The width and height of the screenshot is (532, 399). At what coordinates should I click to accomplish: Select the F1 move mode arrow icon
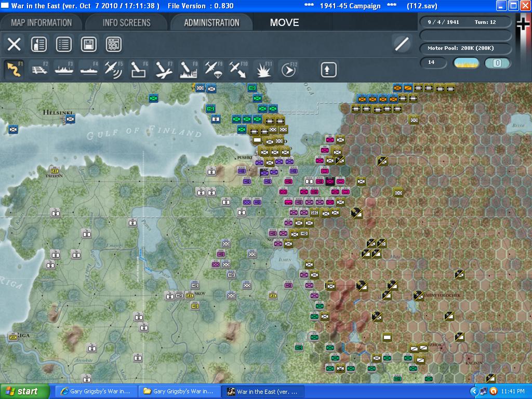click(x=14, y=70)
